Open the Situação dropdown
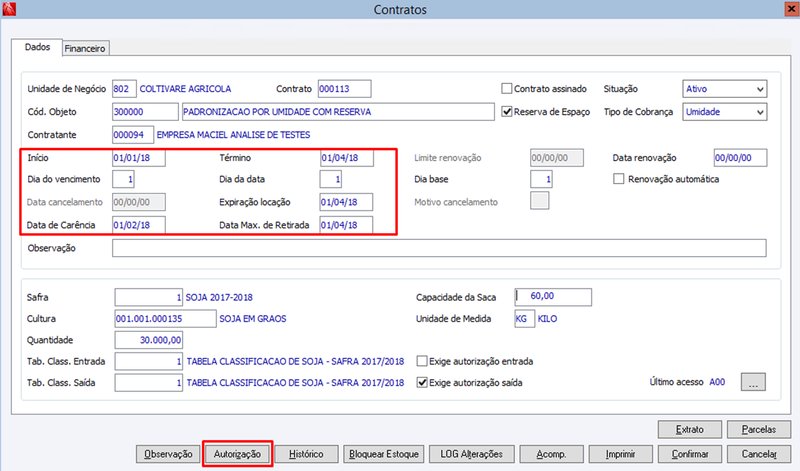The height and width of the screenshot is (471, 800). tap(724, 89)
